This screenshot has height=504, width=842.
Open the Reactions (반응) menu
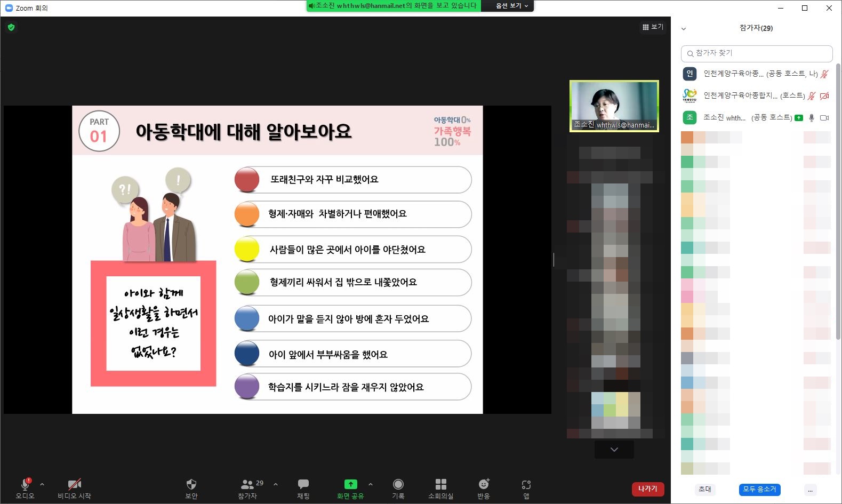pos(484,484)
